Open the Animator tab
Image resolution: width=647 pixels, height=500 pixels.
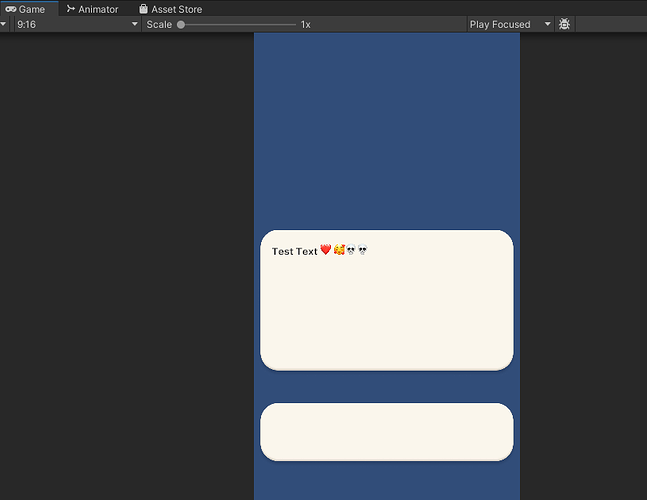pyautogui.click(x=92, y=9)
